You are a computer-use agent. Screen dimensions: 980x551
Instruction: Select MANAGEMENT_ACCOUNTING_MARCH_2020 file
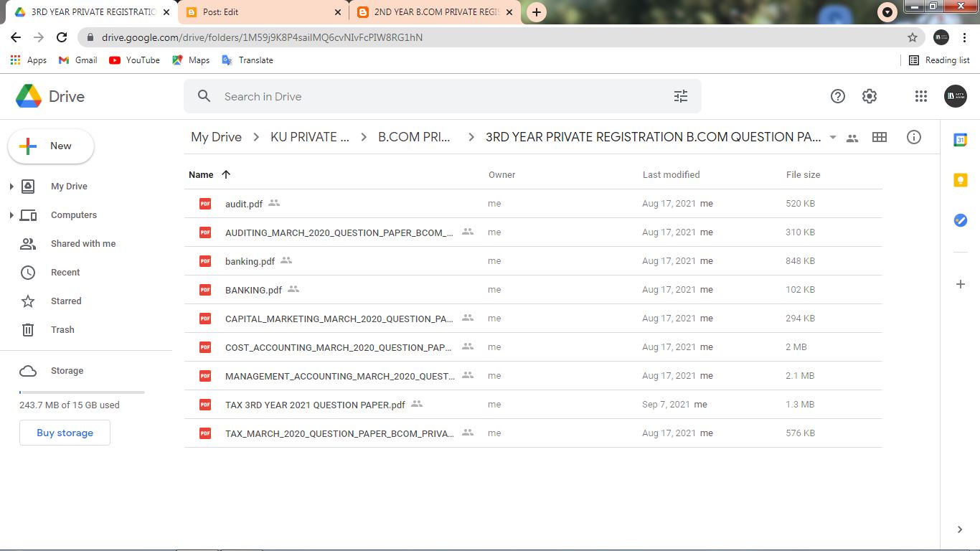click(533, 376)
